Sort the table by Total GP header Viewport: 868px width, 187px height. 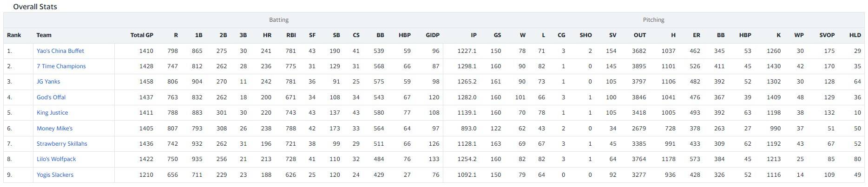pyautogui.click(x=142, y=35)
